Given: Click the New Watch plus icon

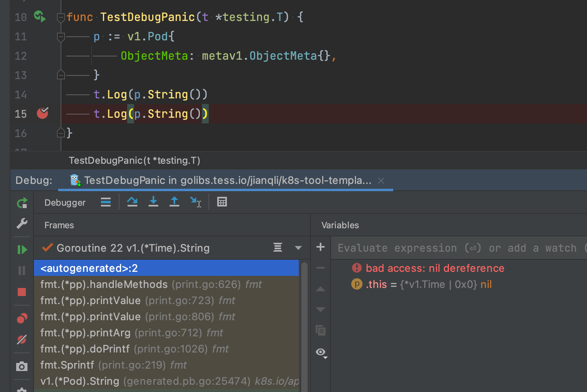Looking at the screenshot, I should pos(321,247).
